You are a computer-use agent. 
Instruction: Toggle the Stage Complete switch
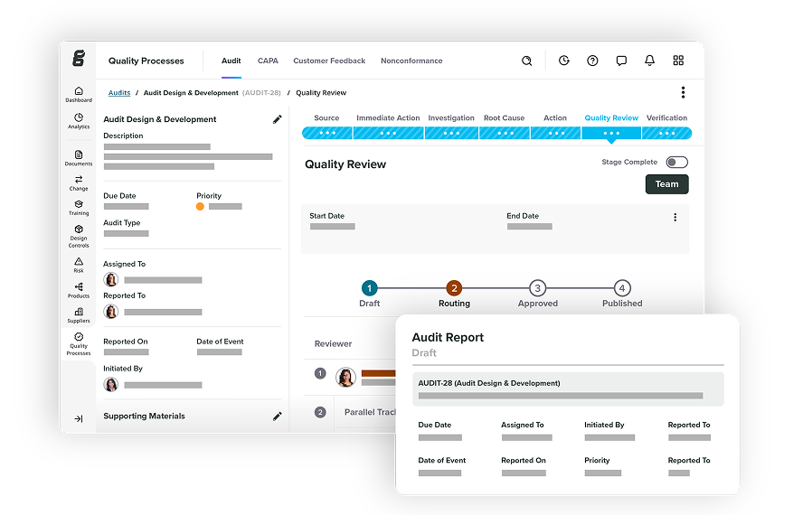pos(676,163)
